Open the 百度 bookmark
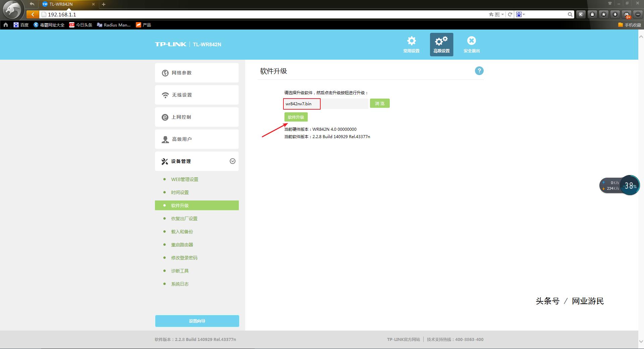 21,25
